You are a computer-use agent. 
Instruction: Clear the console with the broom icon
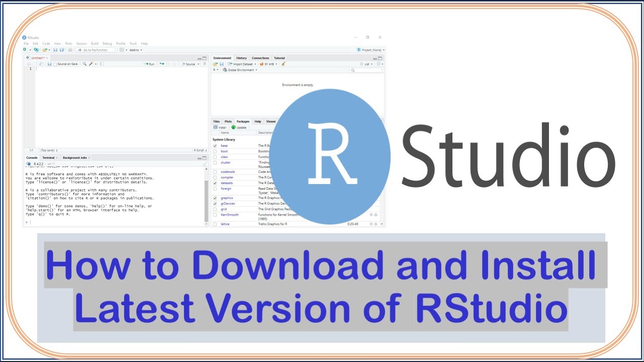click(204, 164)
